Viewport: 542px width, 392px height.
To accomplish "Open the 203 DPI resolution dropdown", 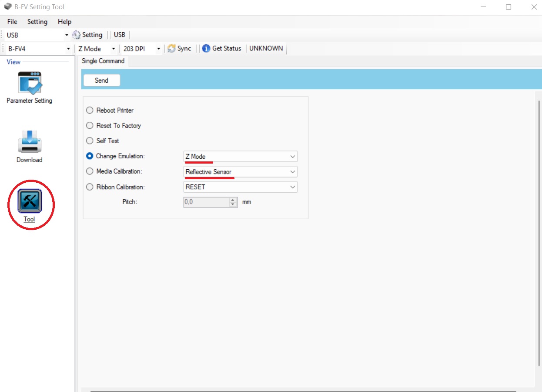I will [142, 48].
